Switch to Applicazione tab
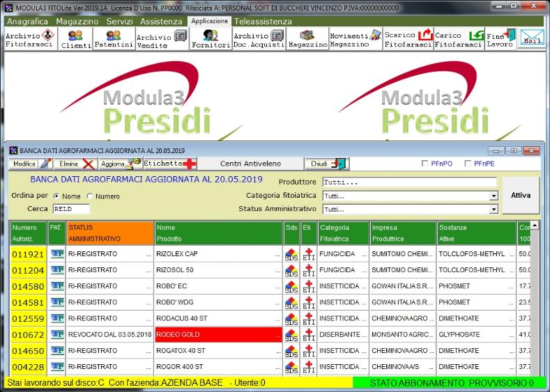Image resolution: width=550 pixels, height=392 pixels. (x=209, y=21)
